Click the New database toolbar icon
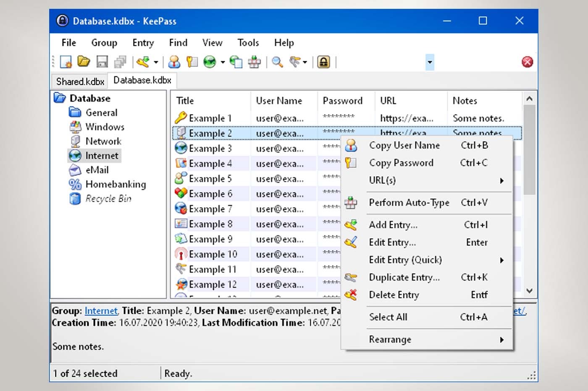 [x=66, y=62]
